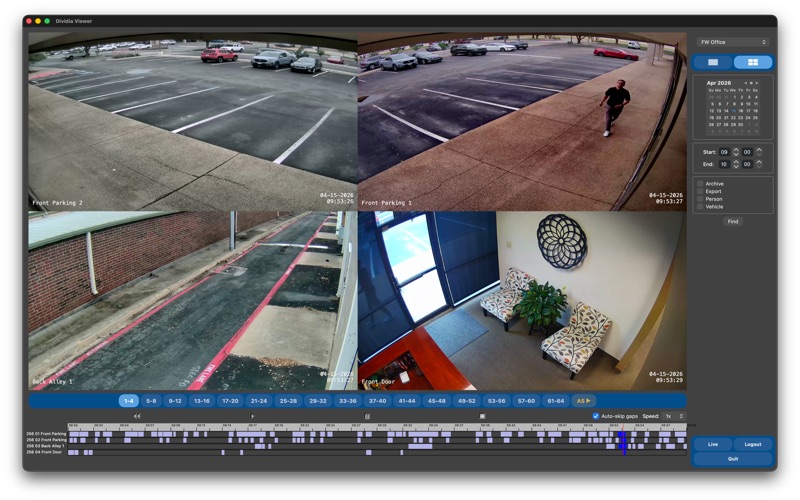Uncheck the Auto-skip gaps checkbox

[595, 416]
